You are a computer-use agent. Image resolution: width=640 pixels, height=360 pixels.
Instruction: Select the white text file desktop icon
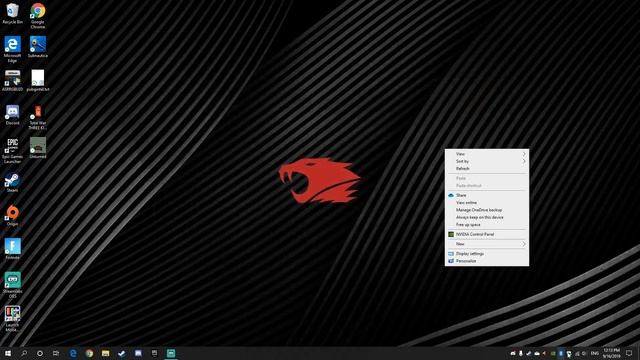pyautogui.click(x=38, y=80)
